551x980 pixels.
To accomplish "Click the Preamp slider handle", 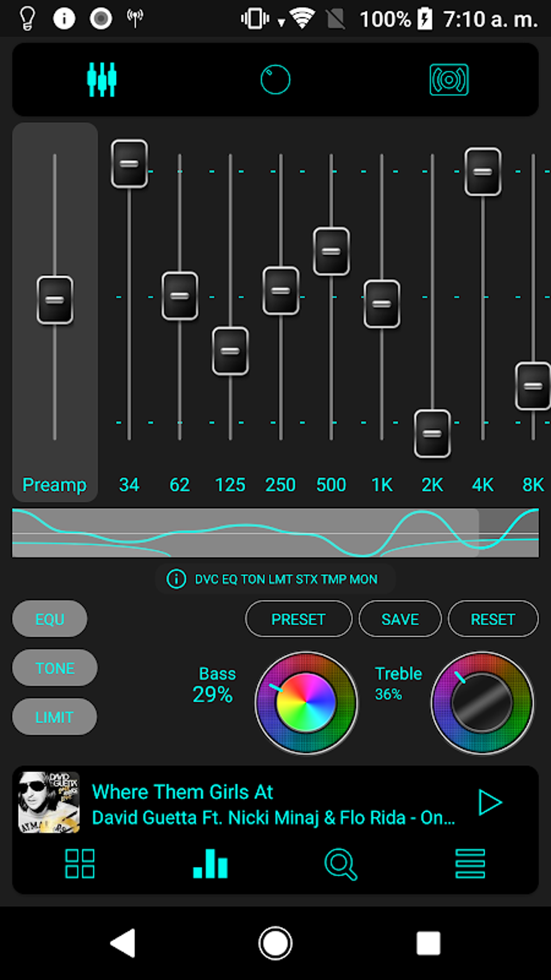I will 55,300.
